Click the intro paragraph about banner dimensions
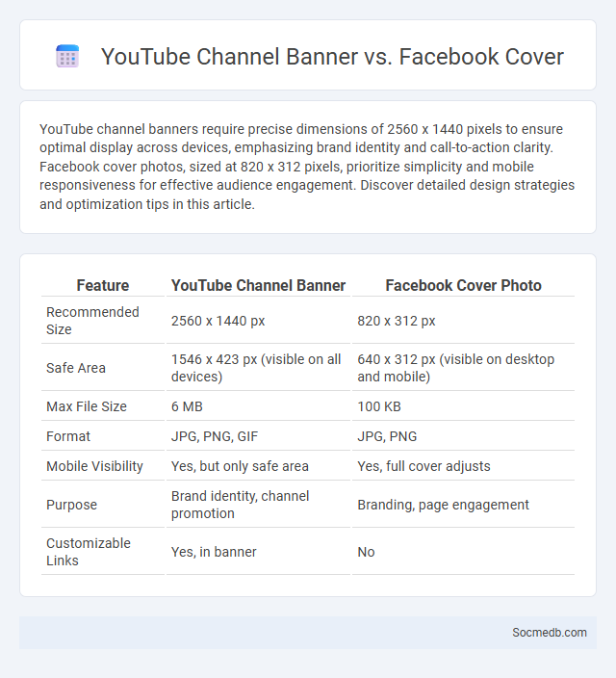This screenshot has width=616, height=678. pos(307,167)
